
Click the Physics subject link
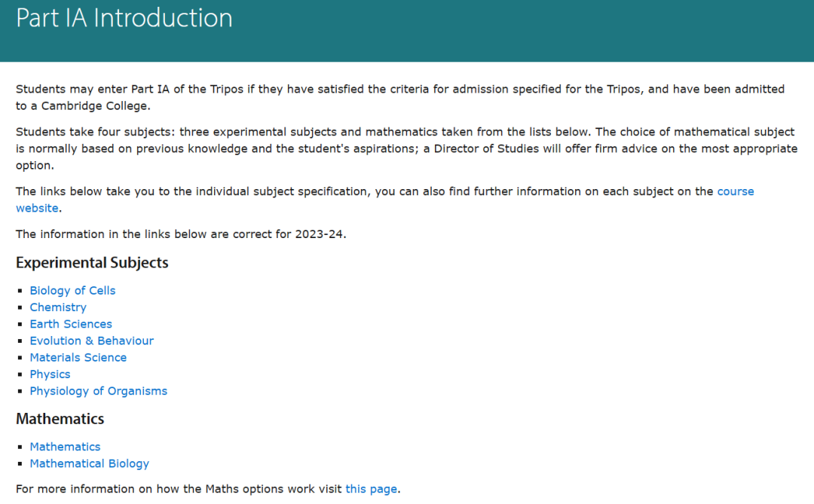(50, 374)
